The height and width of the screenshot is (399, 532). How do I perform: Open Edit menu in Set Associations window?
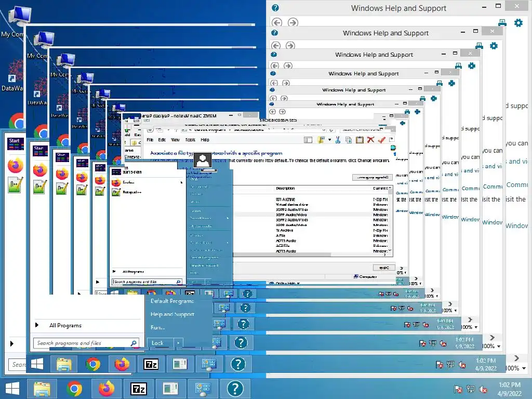coord(162,140)
